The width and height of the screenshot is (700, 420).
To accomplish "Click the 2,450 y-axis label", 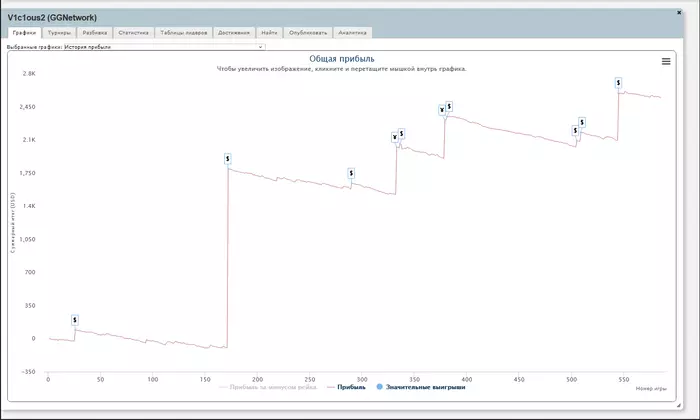I will pyautogui.click(x=27, y=107).
